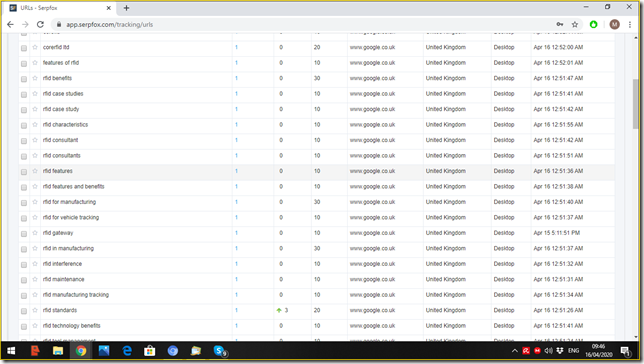This screenshot has width=644, height=364.
Task: Star 'rfid technology benefits' keyword
Action: click(x=35, y=326)
